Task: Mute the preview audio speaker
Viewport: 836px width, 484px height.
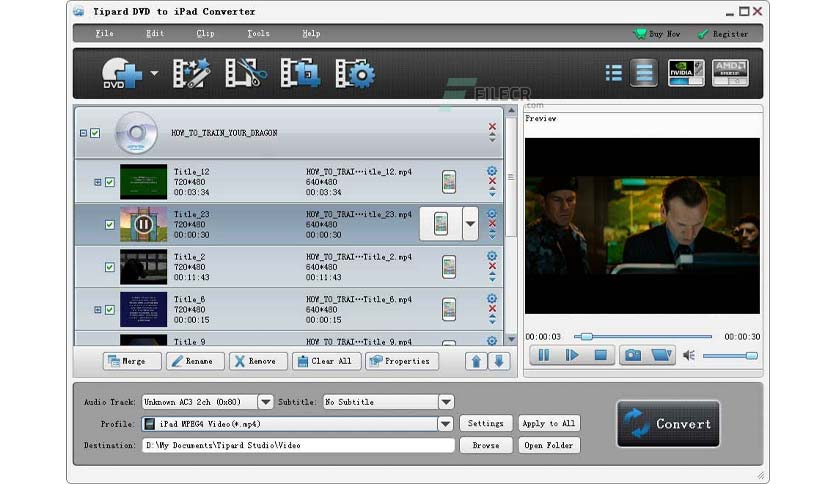Action: (689, 355)
